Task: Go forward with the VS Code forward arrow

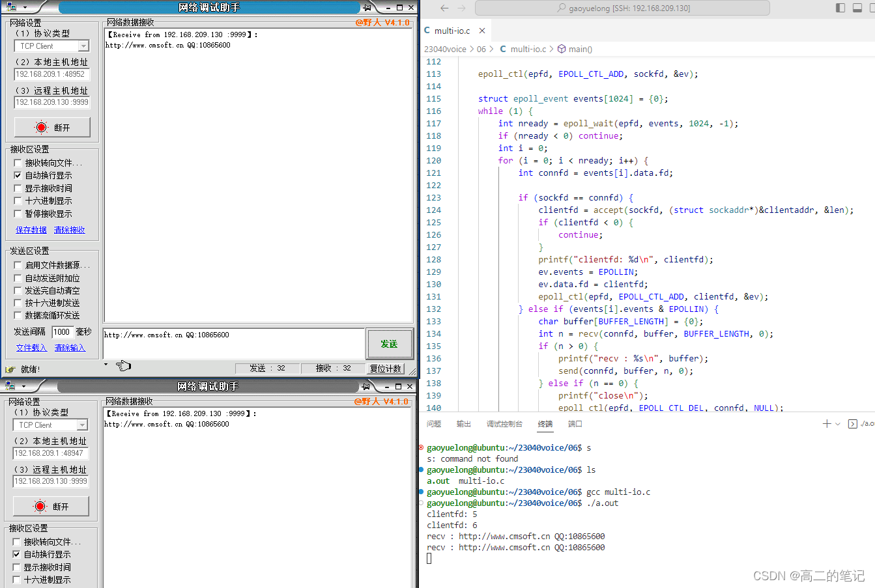Action: tap(462, 8)
